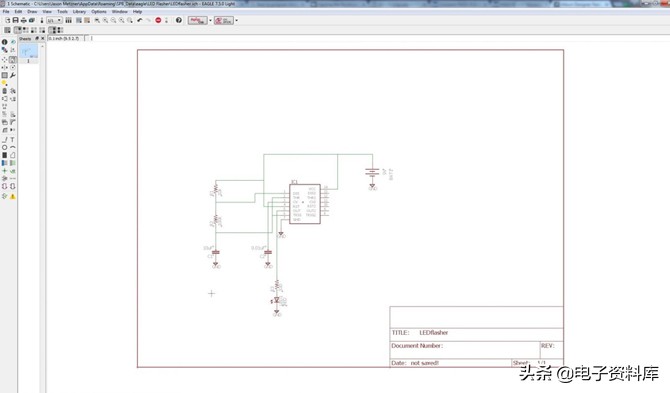Select sheet 1 thumbnail

[29, 52]
